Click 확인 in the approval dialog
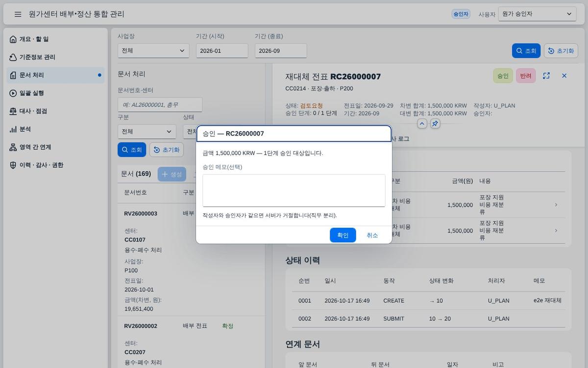Viewport: 588px width, 368px height. tap(343, 235)
